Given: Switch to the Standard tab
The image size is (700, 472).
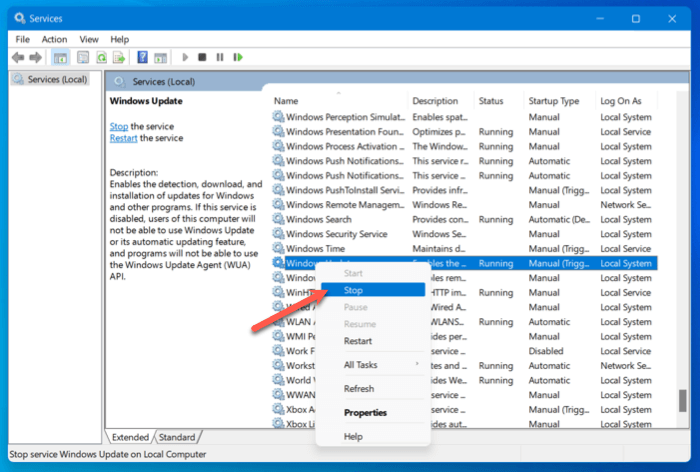Looking at the screenshot, I should [177, 437].
